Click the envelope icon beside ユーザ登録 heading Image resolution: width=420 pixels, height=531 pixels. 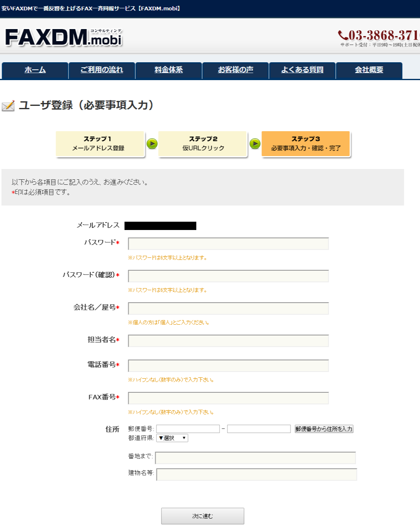coord(9,106)
